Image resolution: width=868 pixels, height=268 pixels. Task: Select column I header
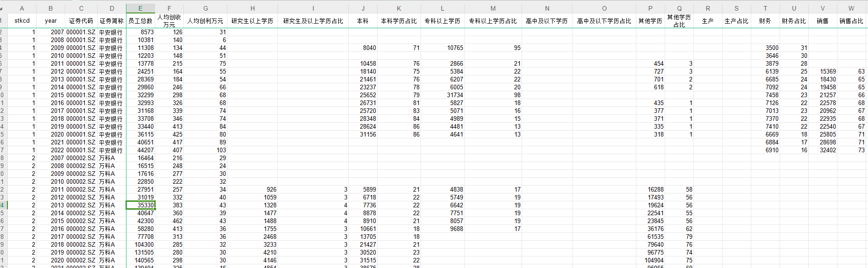313,8
